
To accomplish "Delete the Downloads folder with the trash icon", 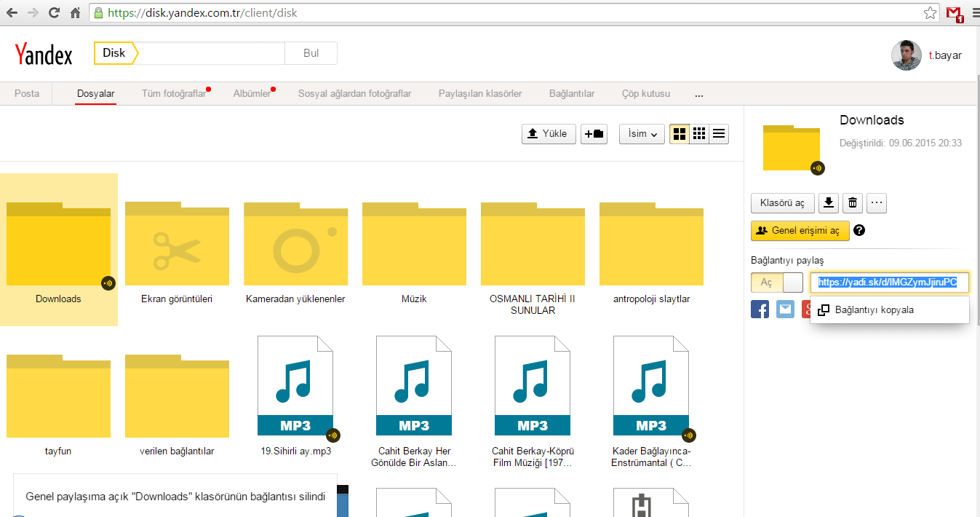I will point(853,203).
